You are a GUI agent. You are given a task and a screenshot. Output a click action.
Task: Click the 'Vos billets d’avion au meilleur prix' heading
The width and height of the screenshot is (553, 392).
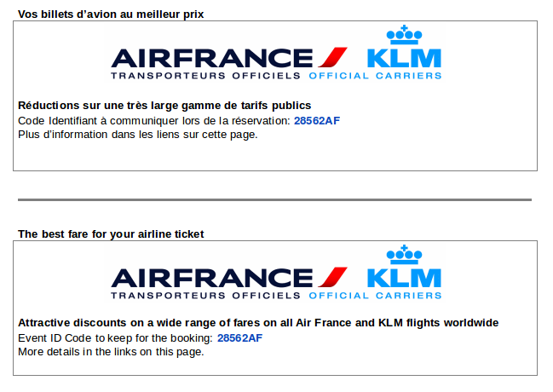tap(111, 14)
